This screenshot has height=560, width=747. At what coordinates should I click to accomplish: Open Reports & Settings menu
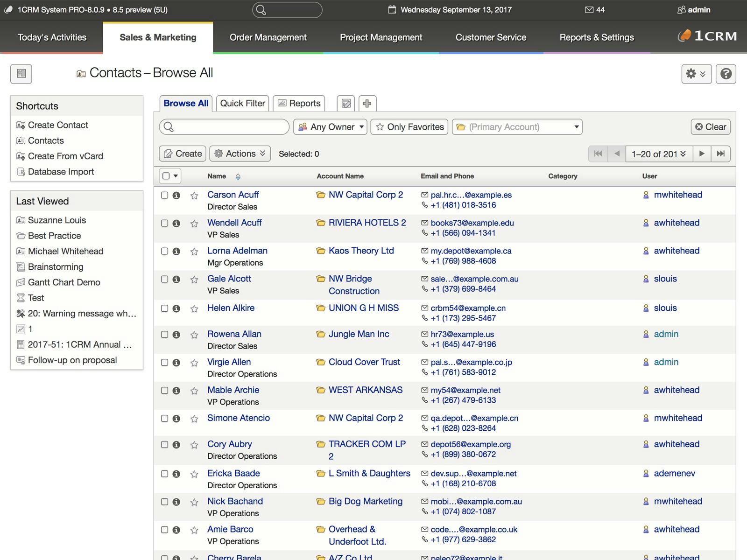pos(597,37)
